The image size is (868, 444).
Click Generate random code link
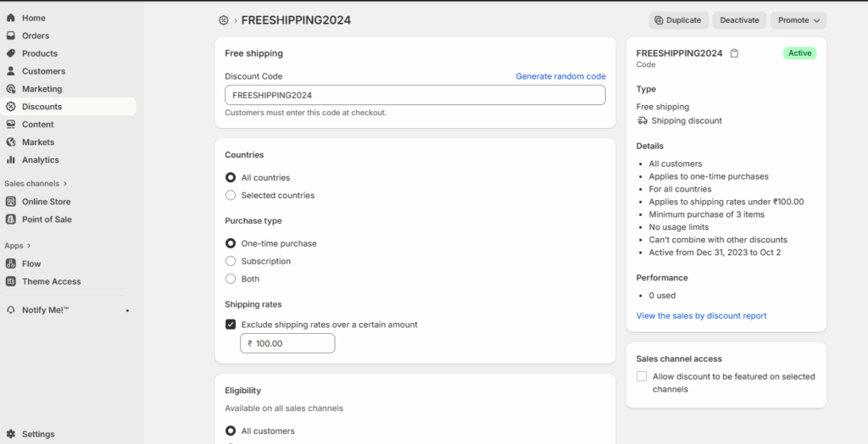pos(560,76)
